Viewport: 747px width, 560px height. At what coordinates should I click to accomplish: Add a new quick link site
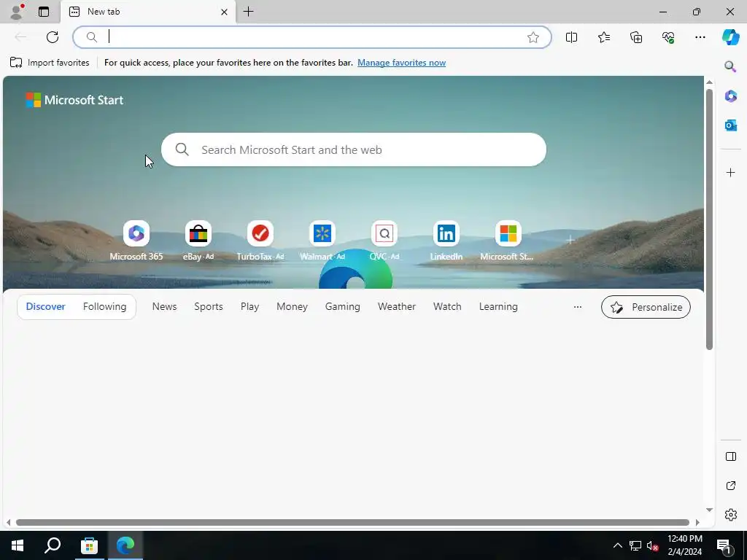[x=570, y=240]
